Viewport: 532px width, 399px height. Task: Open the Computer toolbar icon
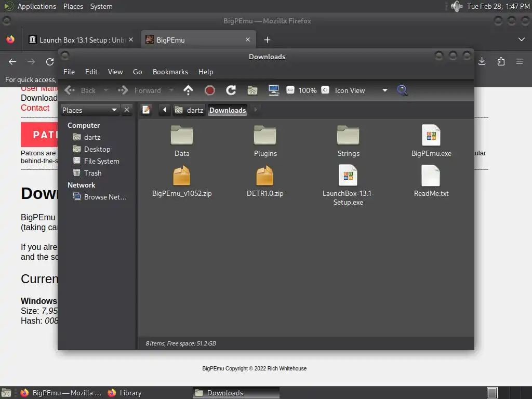[274, 90]
